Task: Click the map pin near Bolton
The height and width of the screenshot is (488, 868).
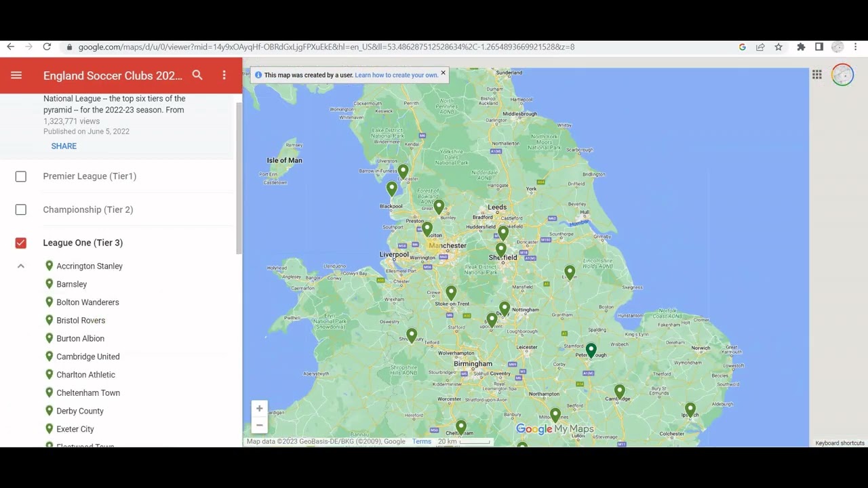Action: (x=427, y=229)
